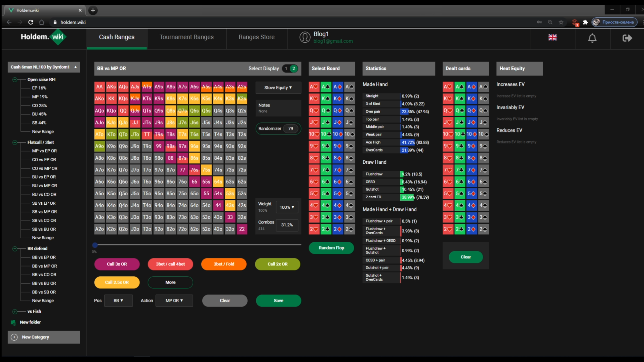This screenshot has width=644, height=362.
Task: Toggle the Q8o hand cell
Action: [123, 158]
